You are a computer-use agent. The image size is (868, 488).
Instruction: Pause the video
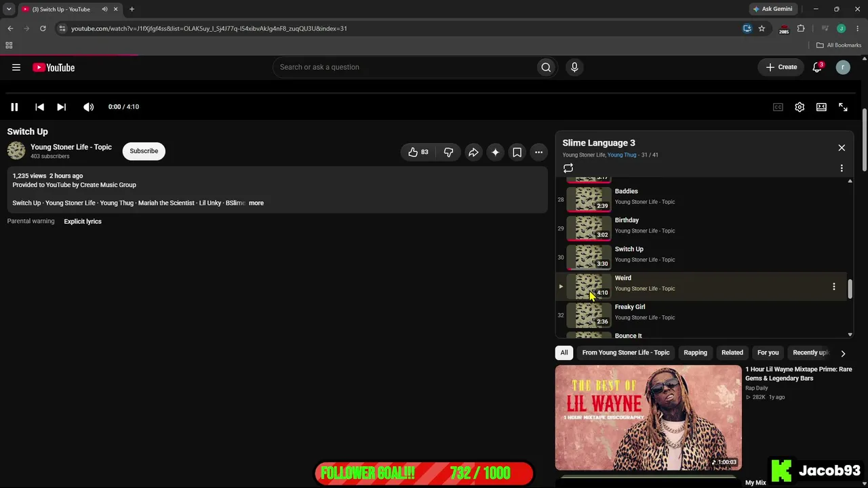click(14, 107)
